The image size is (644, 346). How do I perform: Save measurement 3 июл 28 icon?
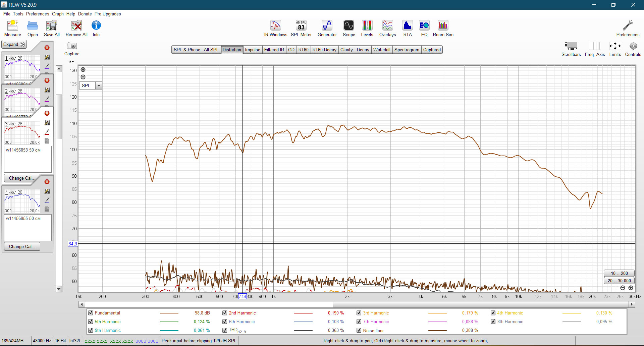click(x=47, y=123)
